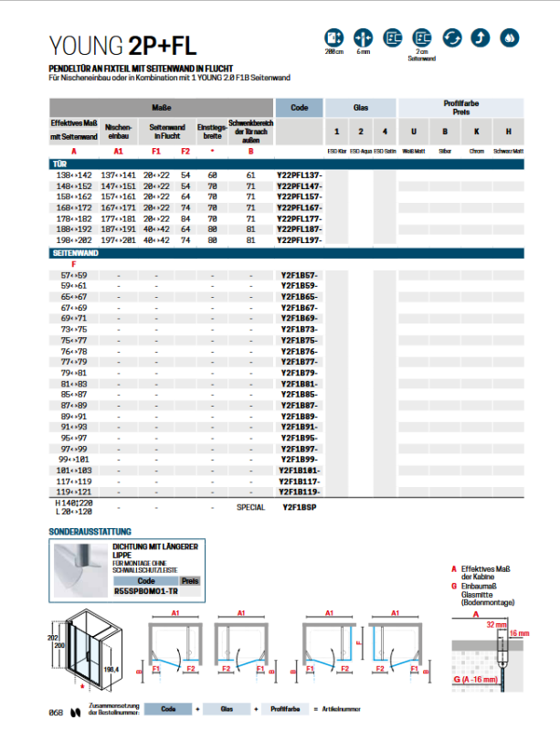Click code Y2F1B99-
The height and width of the screenshot is (731, 560).
(x=300, y=460)
